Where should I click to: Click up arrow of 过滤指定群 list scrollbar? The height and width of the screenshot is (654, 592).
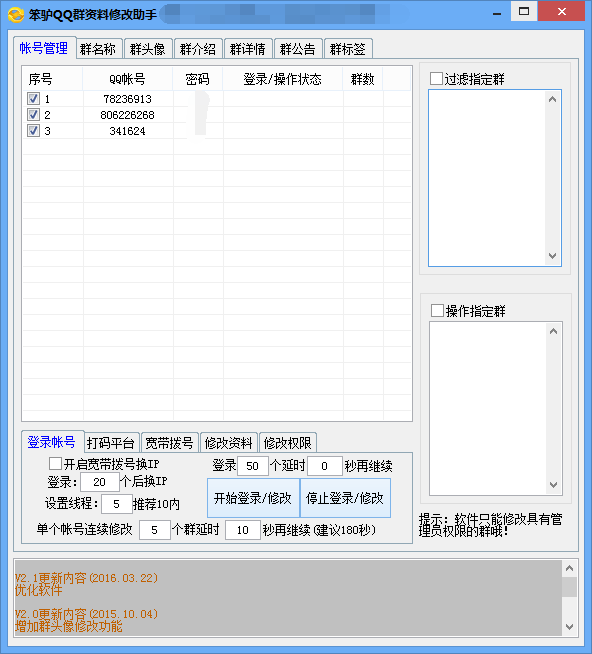pos(553,99)
